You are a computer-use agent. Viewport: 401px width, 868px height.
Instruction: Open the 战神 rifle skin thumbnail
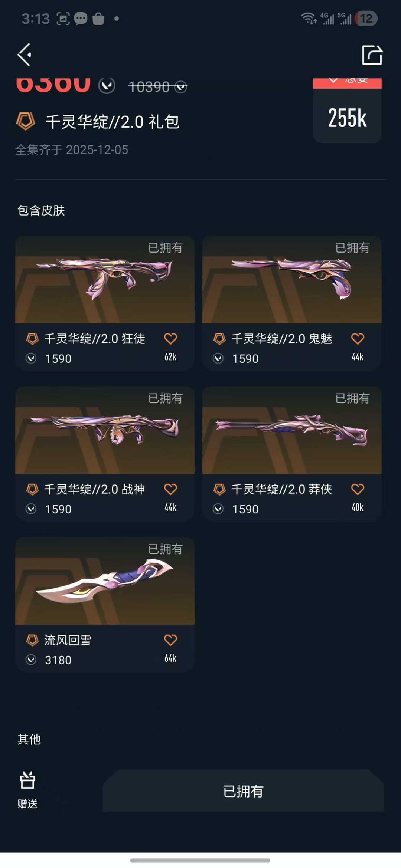pos(105,430)
